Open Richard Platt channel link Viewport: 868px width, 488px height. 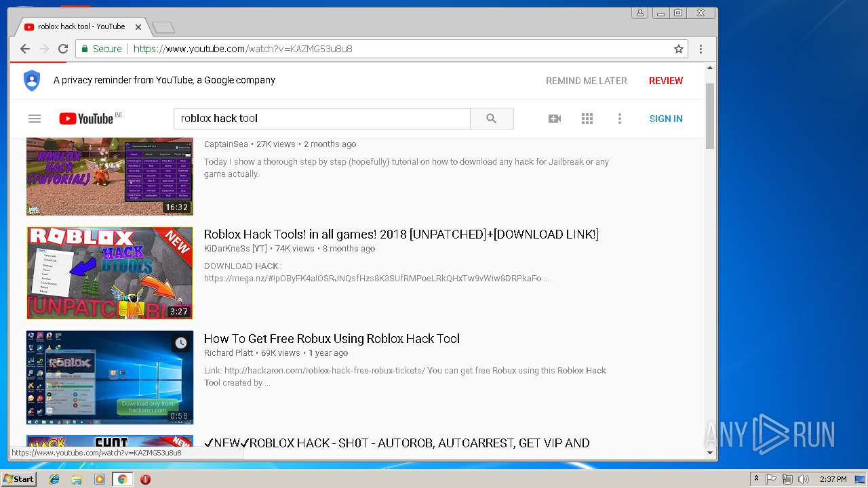click(229, 353)
